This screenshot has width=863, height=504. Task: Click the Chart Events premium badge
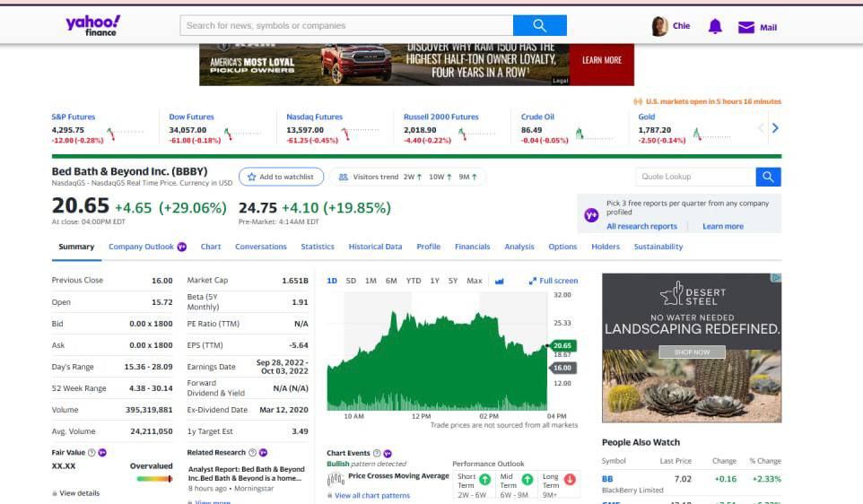point(388,454)
